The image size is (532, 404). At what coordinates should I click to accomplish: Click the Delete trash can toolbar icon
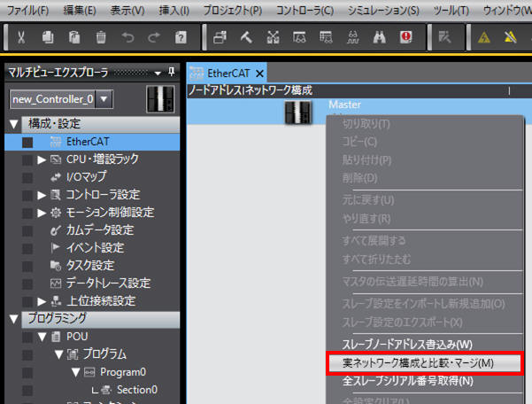click(x=101, y=37)
